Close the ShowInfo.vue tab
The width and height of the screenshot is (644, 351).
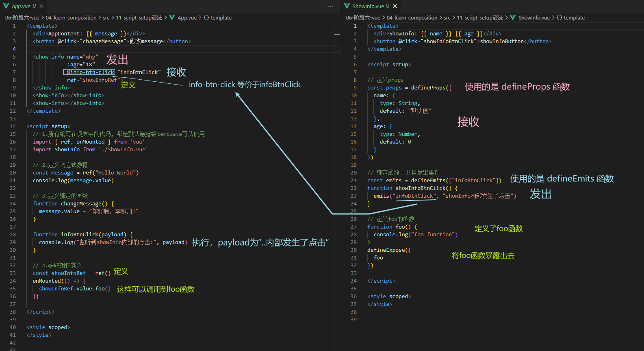(x=395, y=6)
